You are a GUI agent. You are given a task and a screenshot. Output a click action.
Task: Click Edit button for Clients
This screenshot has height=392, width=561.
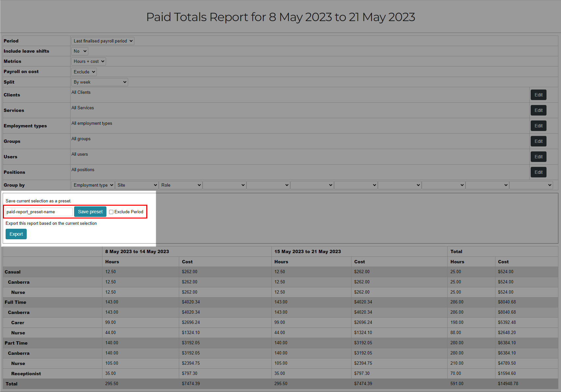(539, 95)
